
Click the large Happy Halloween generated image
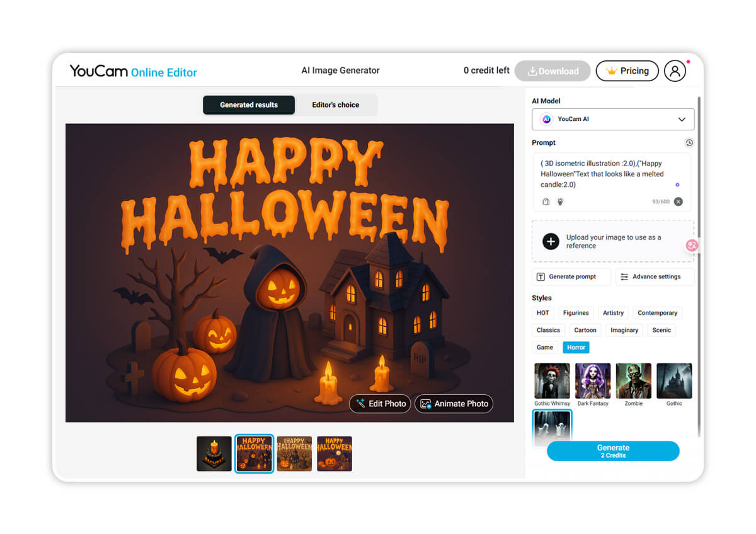tap(290, 273)
